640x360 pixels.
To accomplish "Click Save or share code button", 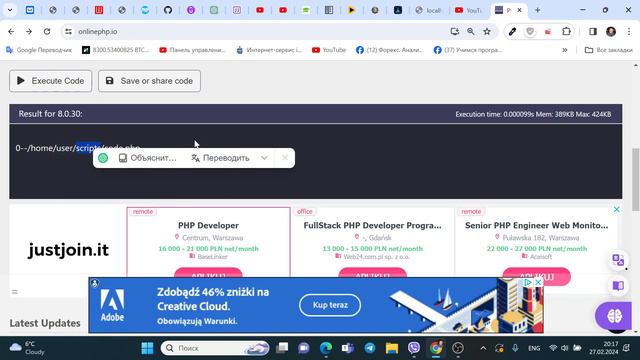I will tap(149, 81).
